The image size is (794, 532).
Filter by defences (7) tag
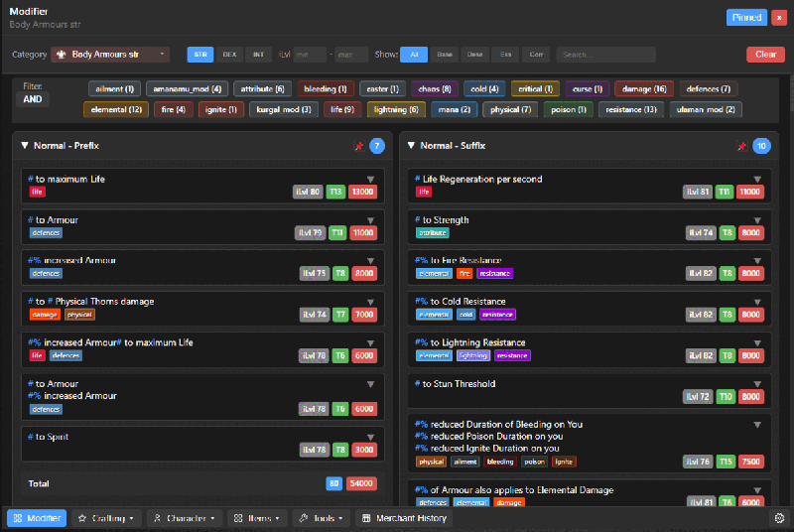pos(709,89)
